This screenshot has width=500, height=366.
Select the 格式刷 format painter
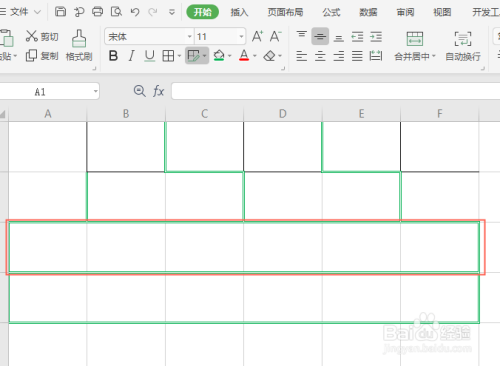pyautogui.click(x=79, y=45)
